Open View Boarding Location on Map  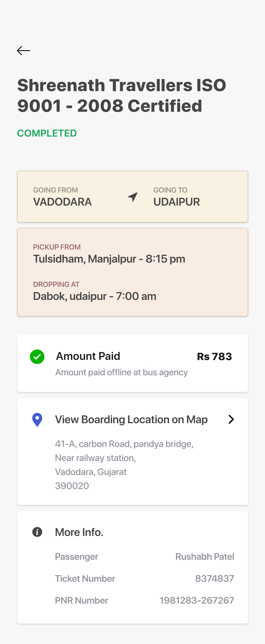pyautogui.click(x=131, y=420)
